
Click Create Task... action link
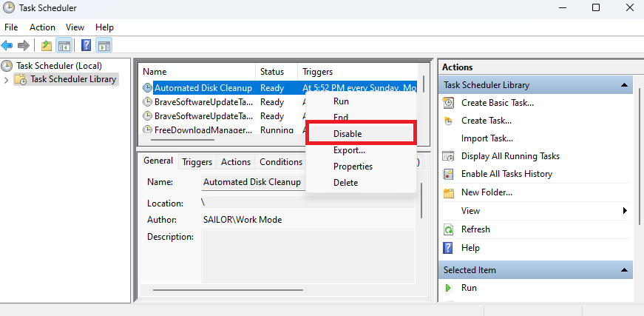pos(487,121)
